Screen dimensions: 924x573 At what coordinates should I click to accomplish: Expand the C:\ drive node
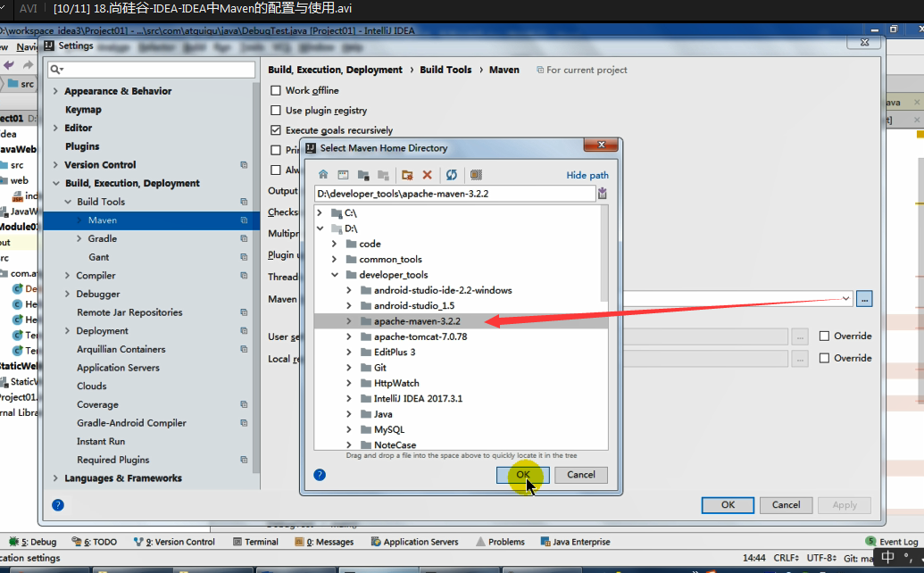point(320,212)
